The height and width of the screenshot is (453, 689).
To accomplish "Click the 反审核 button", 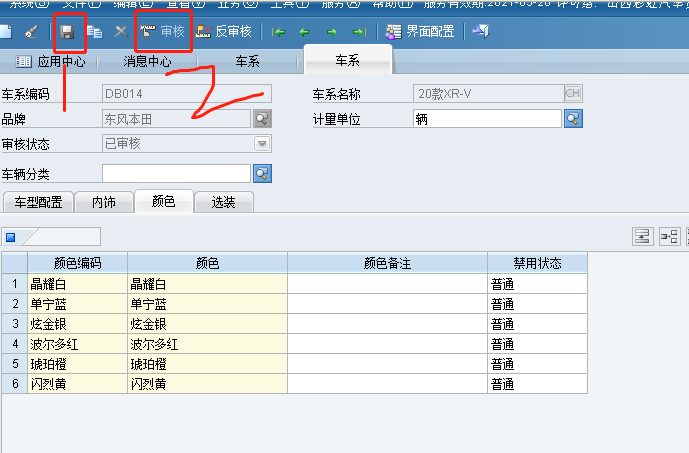I will [223, 32].
